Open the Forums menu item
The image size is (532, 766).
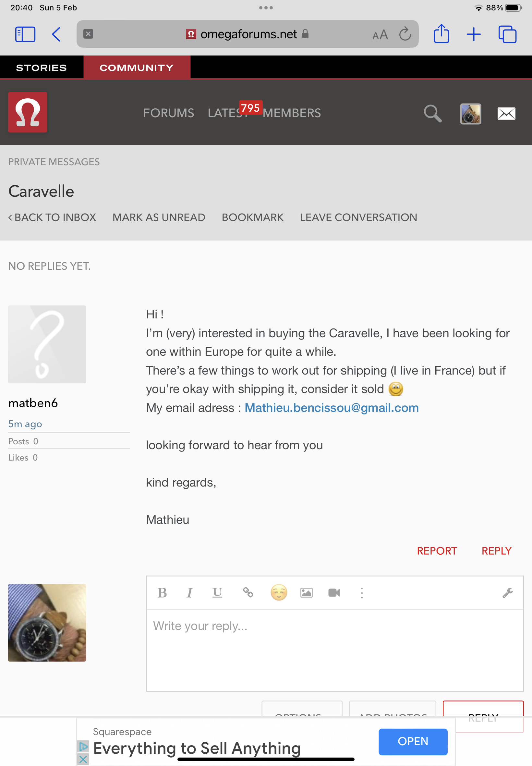tap(168, 113)
